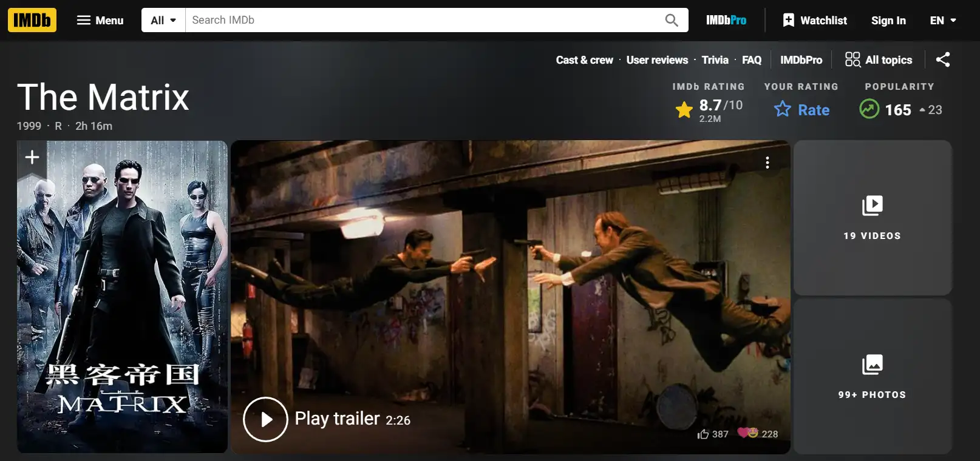Viewport: 980px width, 461px height.
Task: Open the FAQ link
Action: coord(751,59)
